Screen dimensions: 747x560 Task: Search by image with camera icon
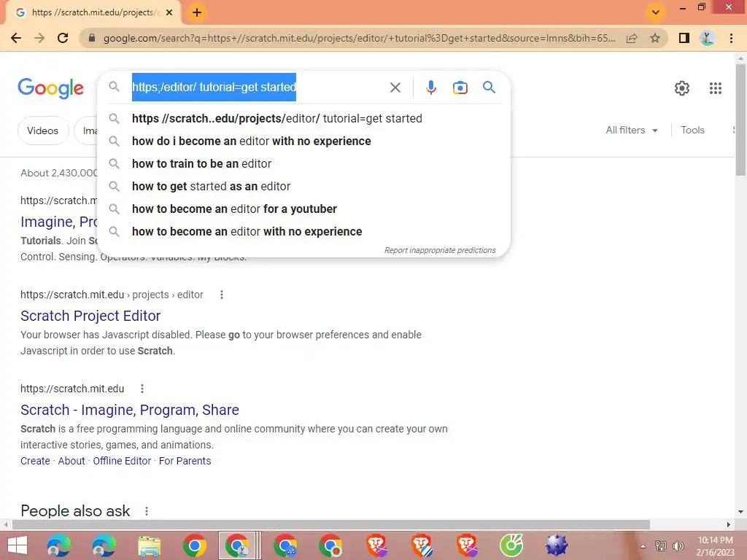pos(460,87)
